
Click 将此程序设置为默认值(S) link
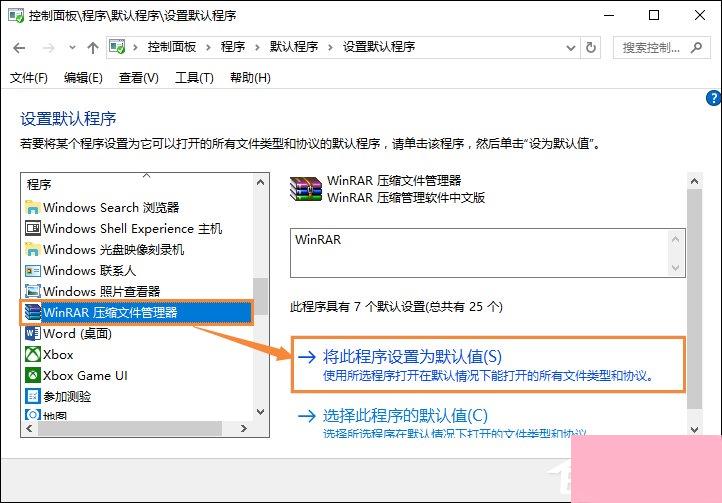point(412,357)
